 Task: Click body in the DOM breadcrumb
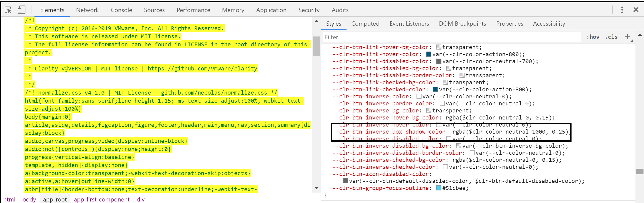pos(29,199)
